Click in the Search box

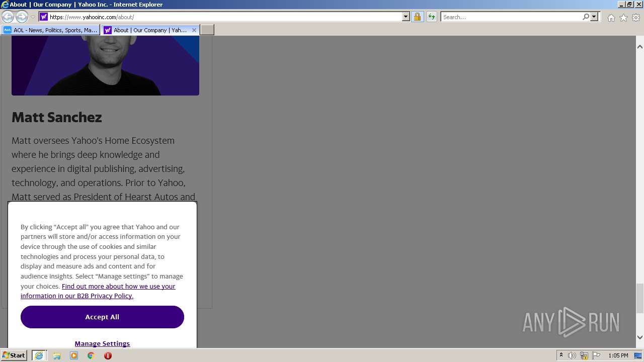[x=511, y=17]
